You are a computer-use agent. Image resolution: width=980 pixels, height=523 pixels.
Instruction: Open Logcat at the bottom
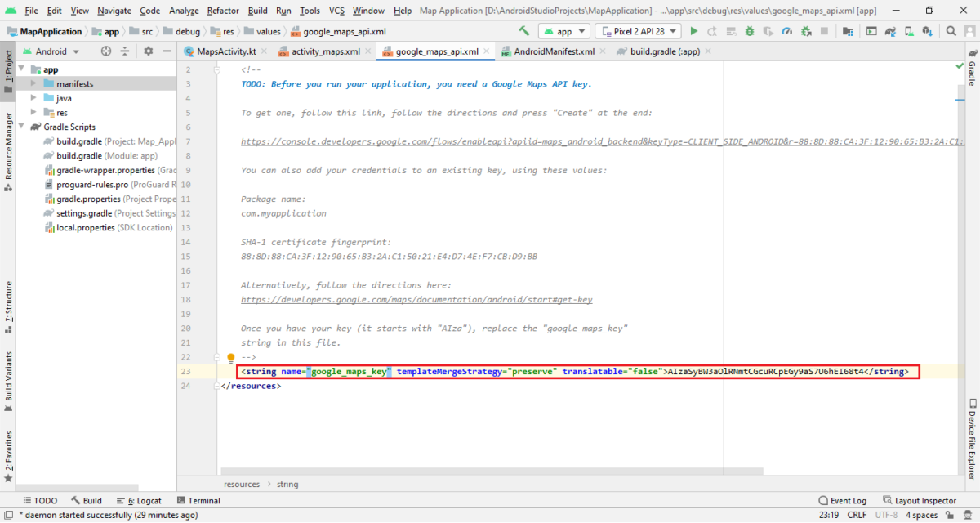tap(139, 500)
